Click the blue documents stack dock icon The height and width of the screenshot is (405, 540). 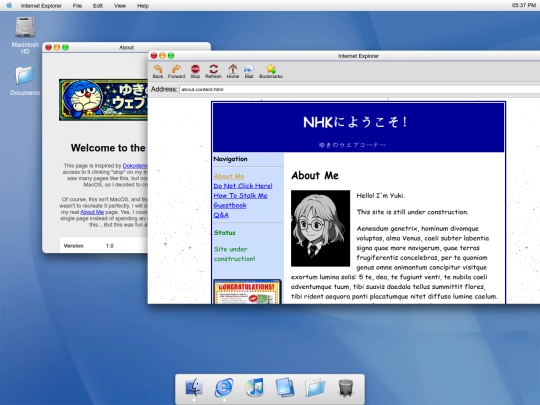click(285, 387)
